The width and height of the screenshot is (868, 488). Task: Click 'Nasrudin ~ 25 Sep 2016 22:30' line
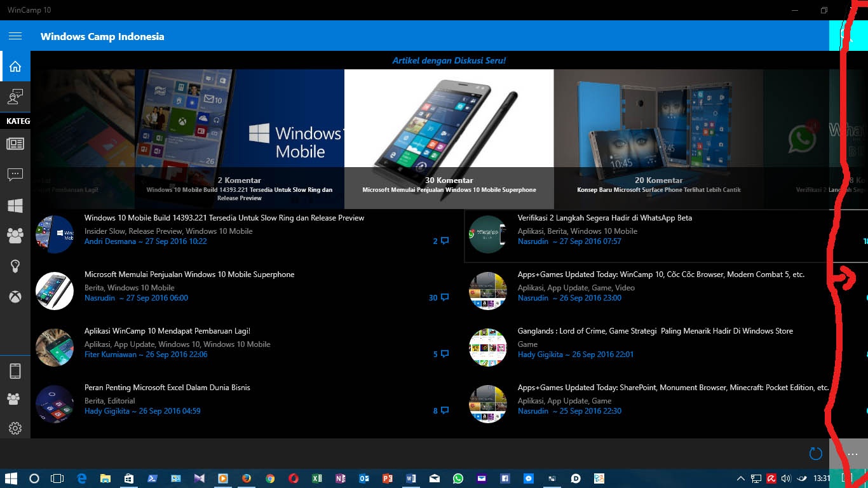[569, 411]
